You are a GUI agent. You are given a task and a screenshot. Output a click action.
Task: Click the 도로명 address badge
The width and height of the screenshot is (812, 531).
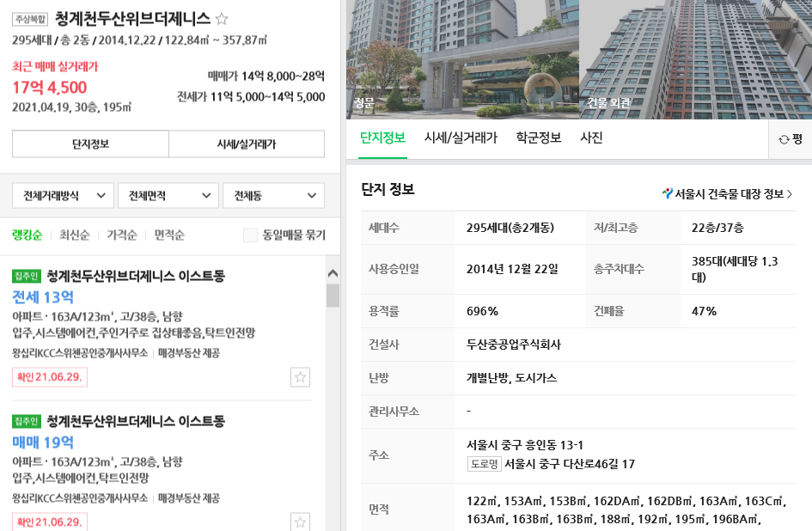click(x=485, y=464)
